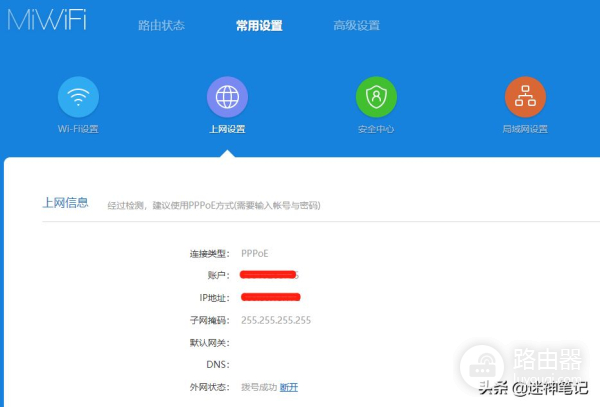This screenshot has width=600, height=407.
Task: Click the 账户 label
Action: click(x=218, y=275)
